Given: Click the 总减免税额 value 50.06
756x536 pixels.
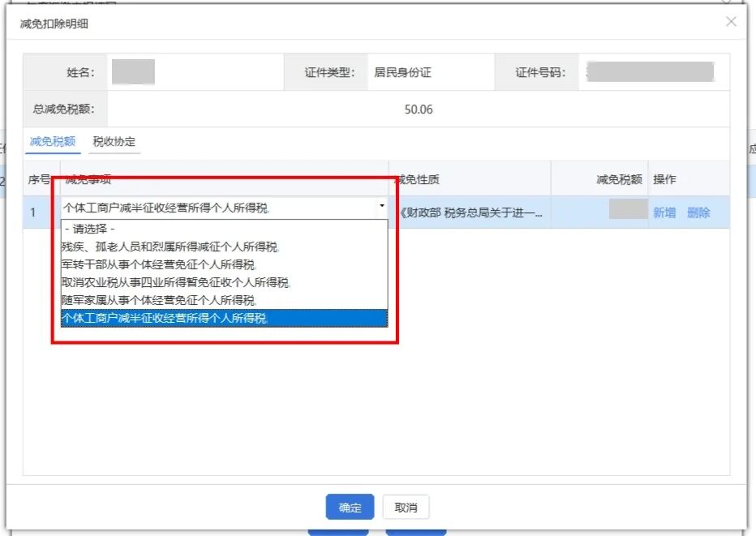Looking at the screenshot, I should (419, 109).
